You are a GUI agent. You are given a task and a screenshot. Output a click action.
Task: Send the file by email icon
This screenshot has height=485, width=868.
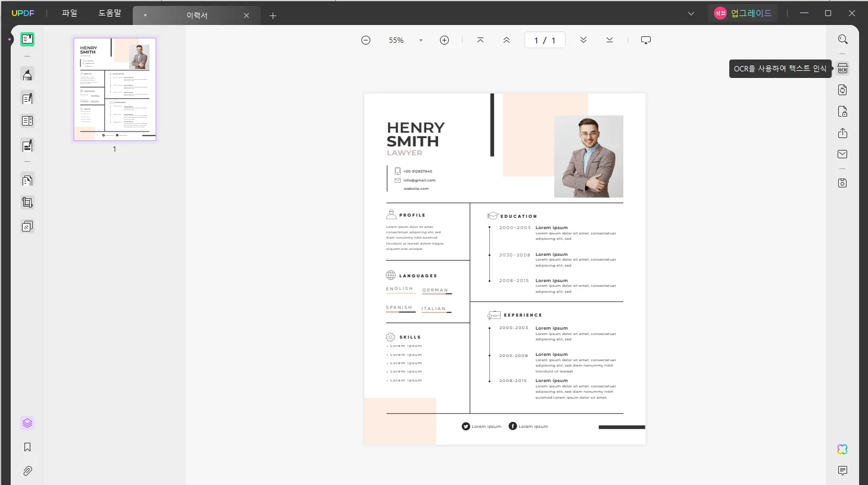point(842,154)
